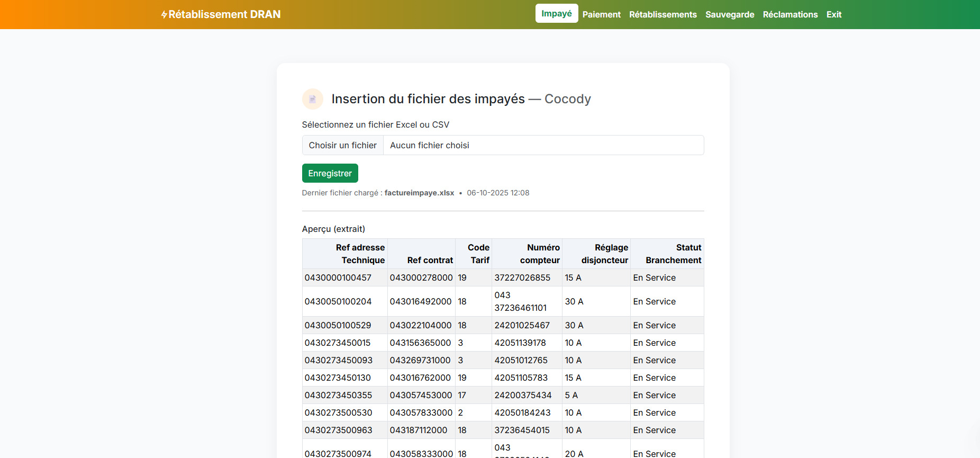Screen dimensions: 980x458
Task: Click the Statut Branchement column header
Action: coord(673,254)
